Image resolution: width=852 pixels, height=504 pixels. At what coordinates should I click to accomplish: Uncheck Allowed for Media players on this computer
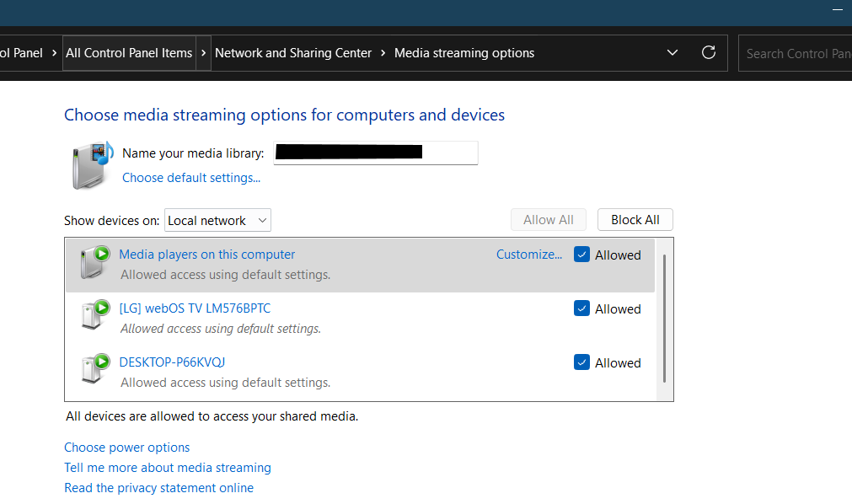[581, 255]
